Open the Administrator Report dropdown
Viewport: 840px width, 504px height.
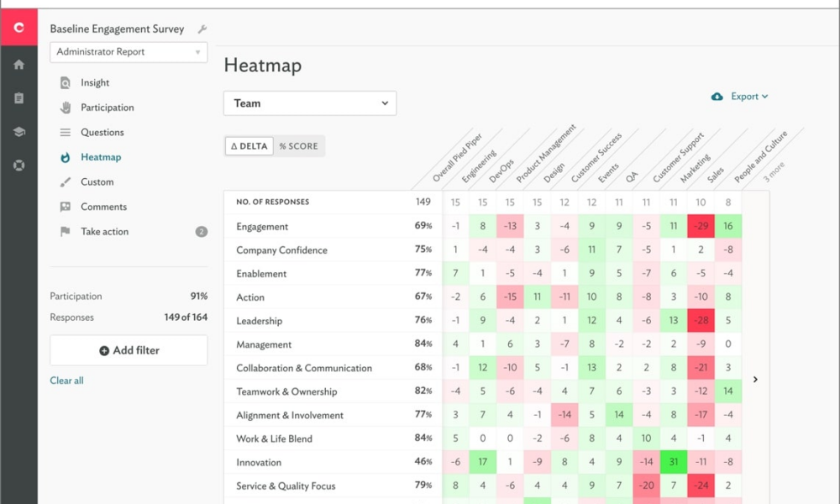click(129, 52)
